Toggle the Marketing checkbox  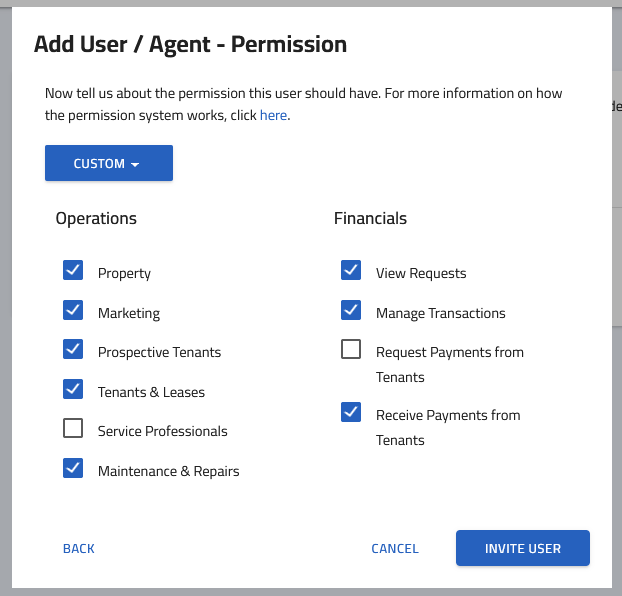73,310
